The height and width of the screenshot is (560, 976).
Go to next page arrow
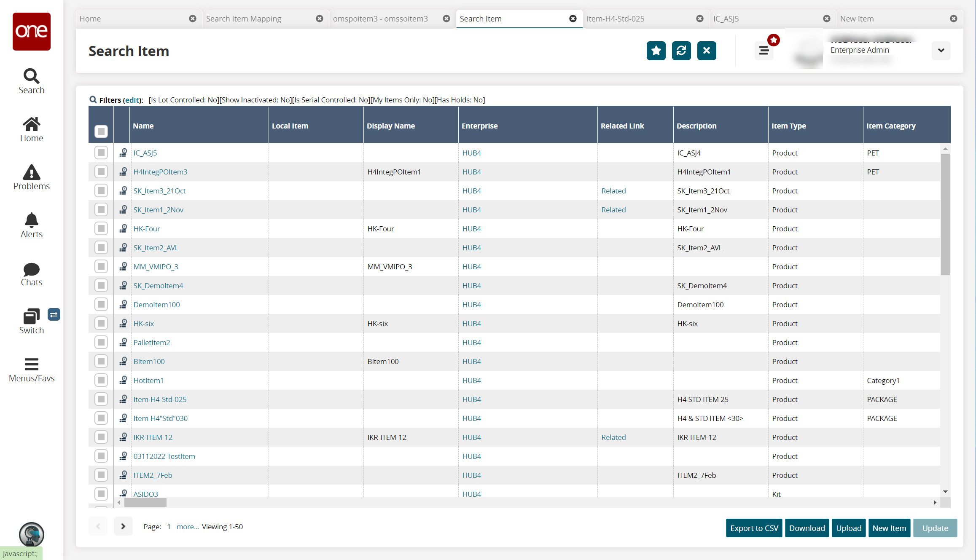123,526
